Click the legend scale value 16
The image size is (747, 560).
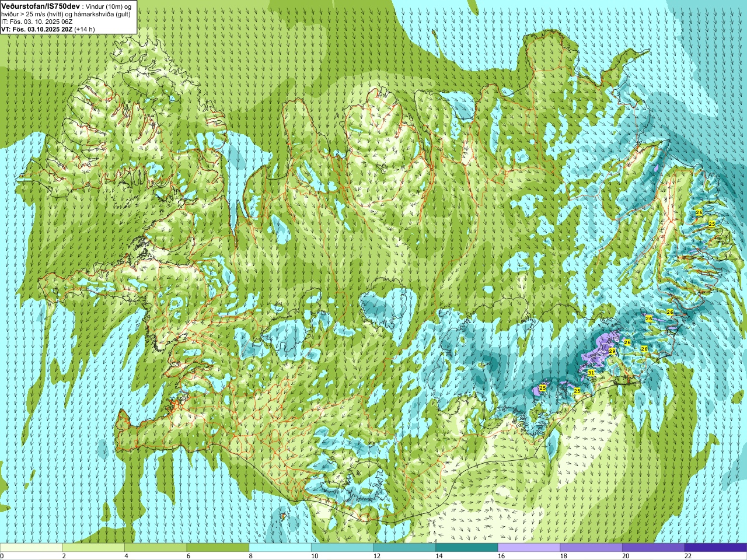pyautogui.click(x=501, y=556)
